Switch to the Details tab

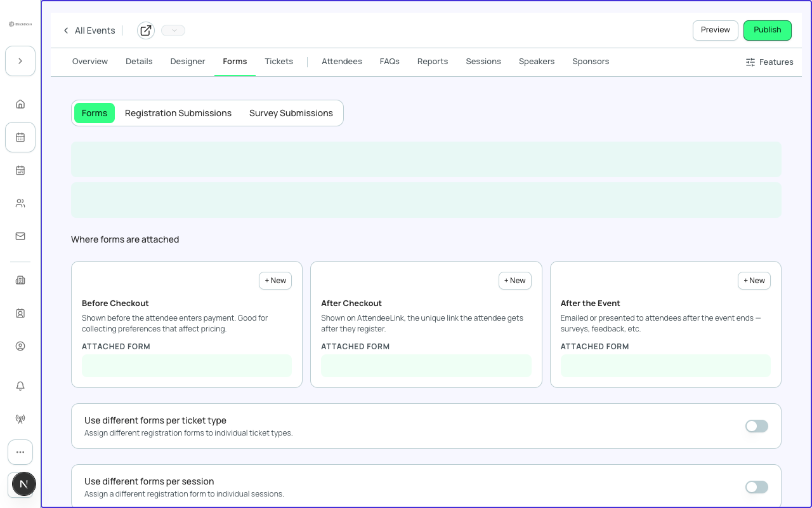coord(139,62)
